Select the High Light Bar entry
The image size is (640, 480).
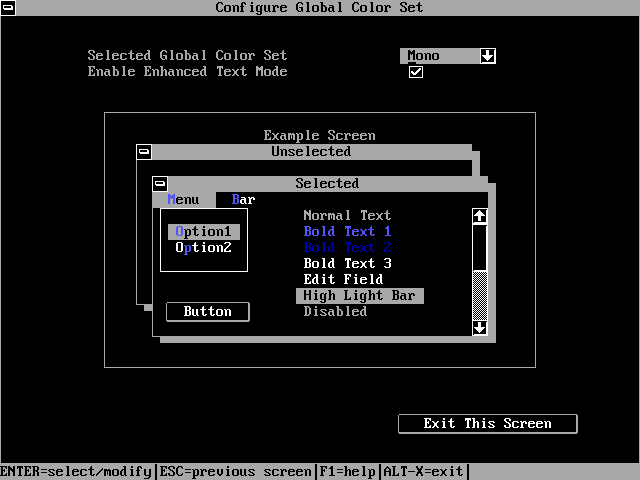point(360,296)
